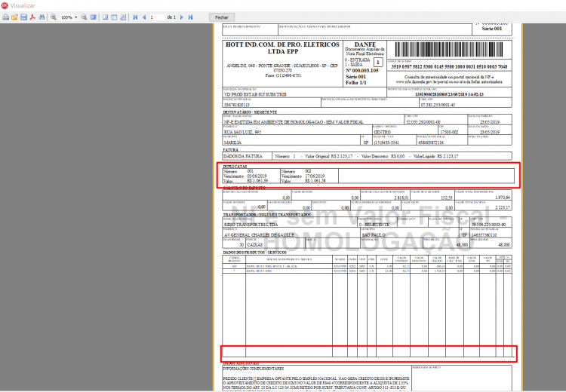This screenshot has width=566, height=392.
Task: Go to the next page
Action: pyautogui.click(x=182, y=17)
